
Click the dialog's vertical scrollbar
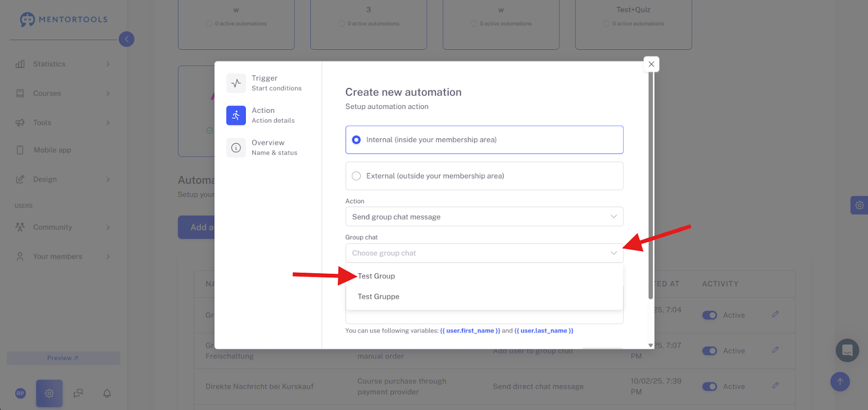(x=651, y=185)
